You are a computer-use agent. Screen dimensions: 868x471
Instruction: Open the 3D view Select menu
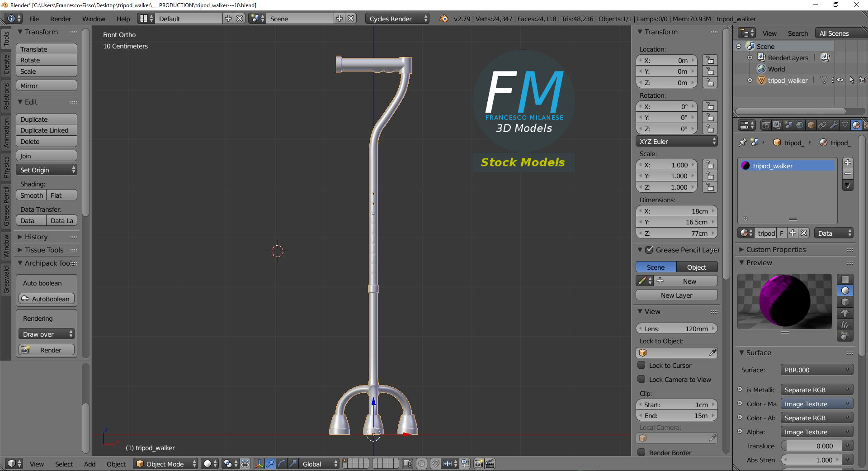coord(64,464)
